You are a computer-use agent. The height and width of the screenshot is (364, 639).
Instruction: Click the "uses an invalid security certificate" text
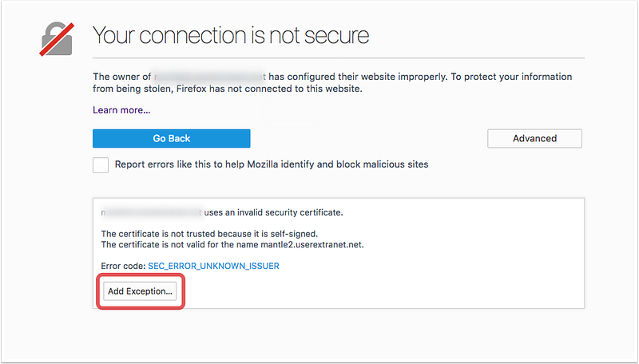(273, 212)
